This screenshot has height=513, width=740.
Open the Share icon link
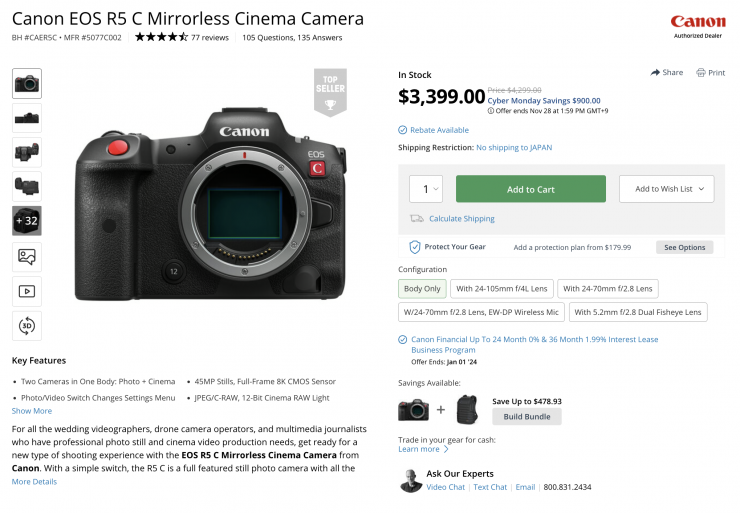tap(655, 73)
